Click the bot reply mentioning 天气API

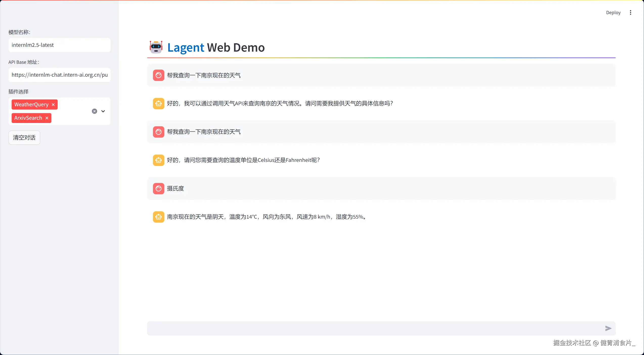pyautogui.click(x=280, y=103)
